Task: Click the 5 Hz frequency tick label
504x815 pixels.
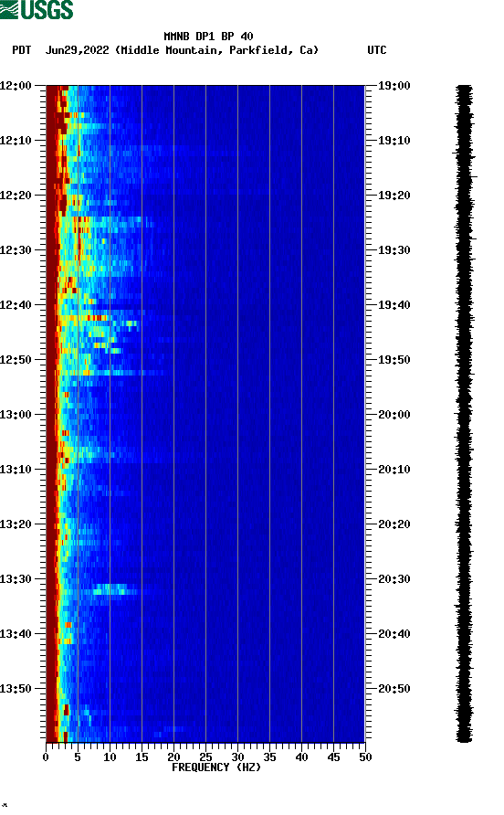Action: tap(78, 757)
